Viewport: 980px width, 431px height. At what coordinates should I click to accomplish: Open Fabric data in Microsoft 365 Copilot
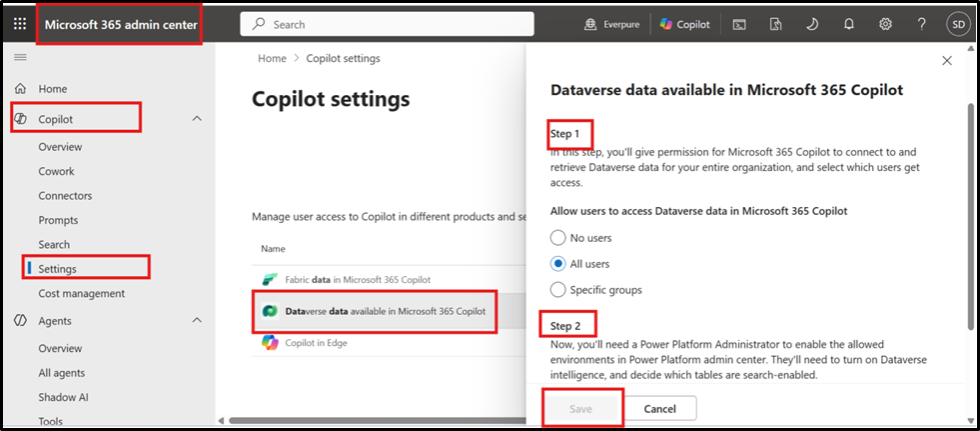point(358,280)
